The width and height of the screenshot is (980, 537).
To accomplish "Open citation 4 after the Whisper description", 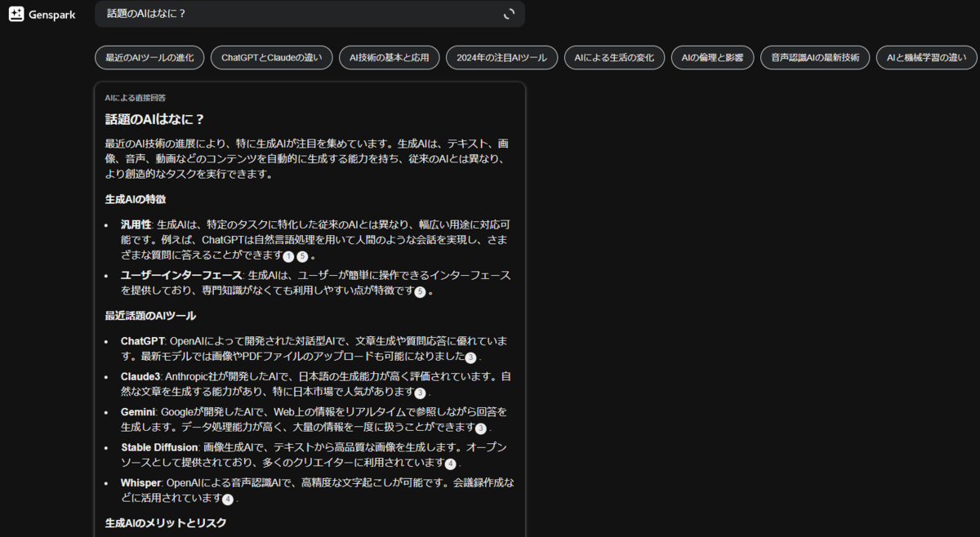I will coord(228,499).
